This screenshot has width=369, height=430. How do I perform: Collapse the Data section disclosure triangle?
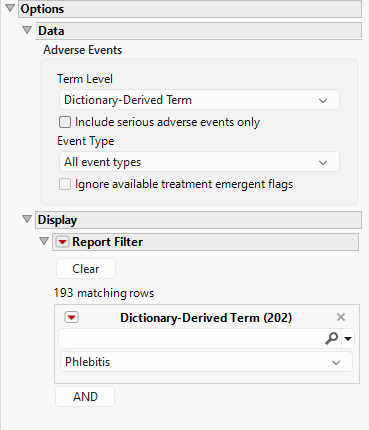(x=27, y=30)
